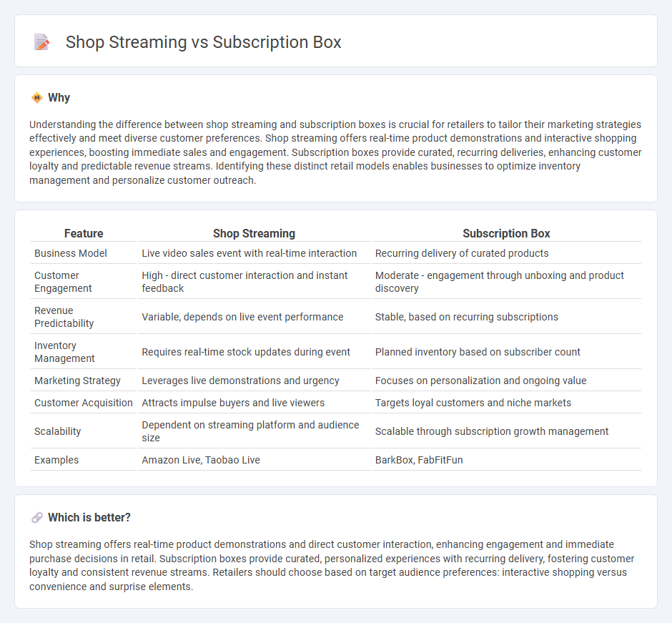Screen dimensions: 672x623
Task: Select the Revenue Predictability row label
Action: pyautogui.click(x=64, y=317)
